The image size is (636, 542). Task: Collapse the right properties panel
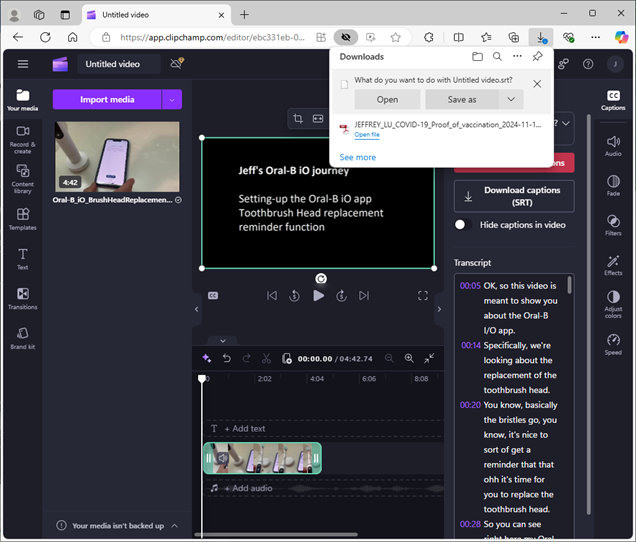[x=439, y=309]
